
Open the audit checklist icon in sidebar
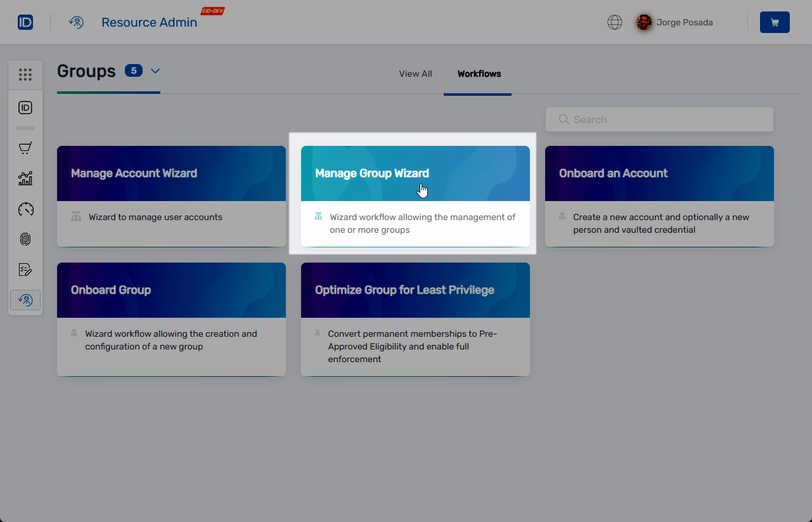(25, 269)
